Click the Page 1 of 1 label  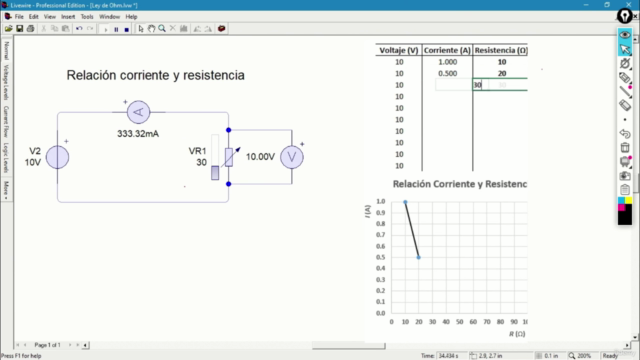point(47,345)
